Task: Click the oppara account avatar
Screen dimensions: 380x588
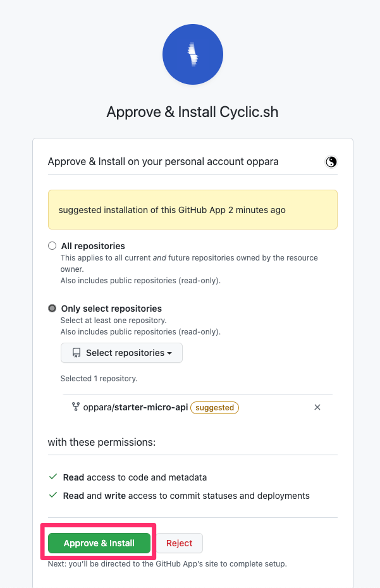Action: [x=331, y=162]
